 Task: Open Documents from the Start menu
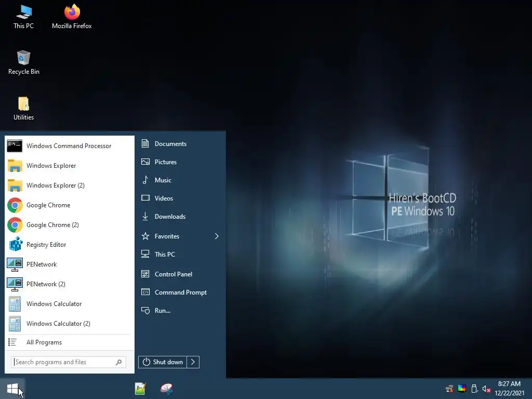point(180,143)
